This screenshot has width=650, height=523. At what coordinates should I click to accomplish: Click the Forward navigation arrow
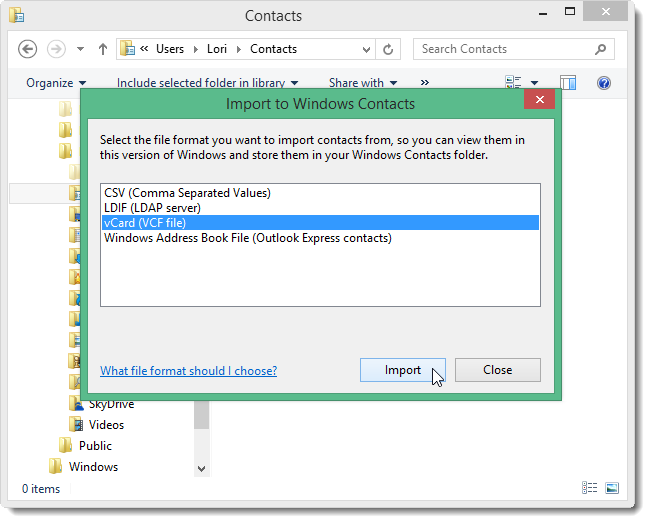(x=56, y=49)
